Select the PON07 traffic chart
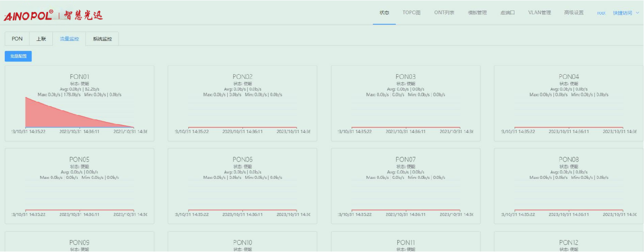The image size is (644, 252). pyautogui.click(x=406, y=190)
